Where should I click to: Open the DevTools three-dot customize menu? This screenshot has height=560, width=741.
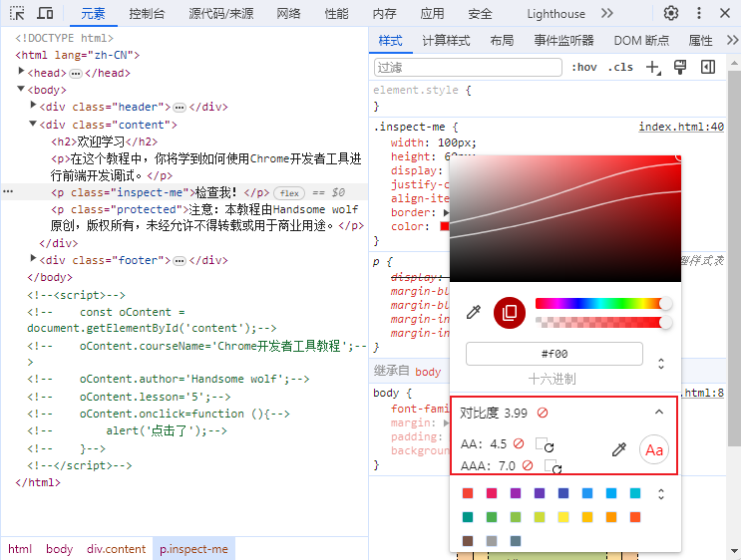coord(698,13)
